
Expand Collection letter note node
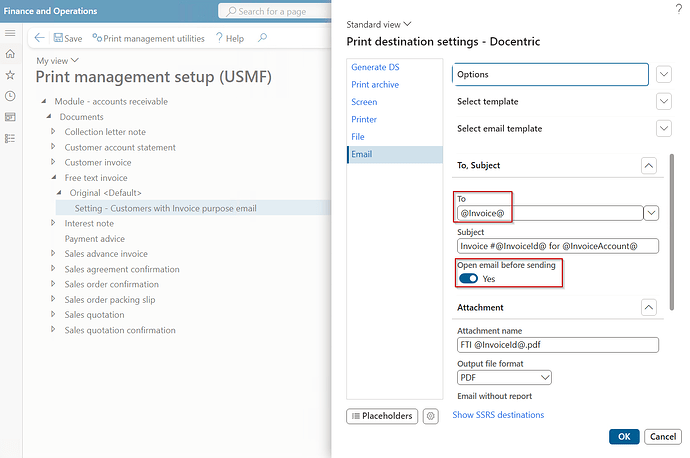[x=53, y=131]
